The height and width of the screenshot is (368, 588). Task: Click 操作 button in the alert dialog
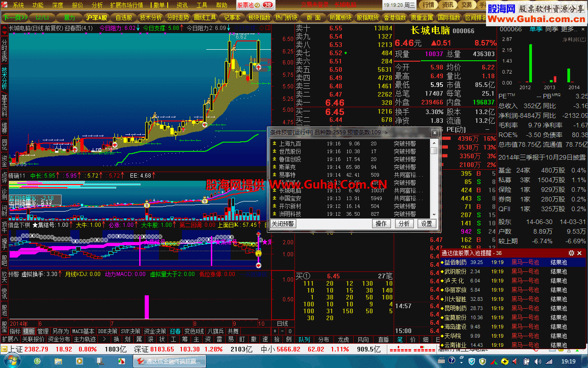[x=381, y=224]
